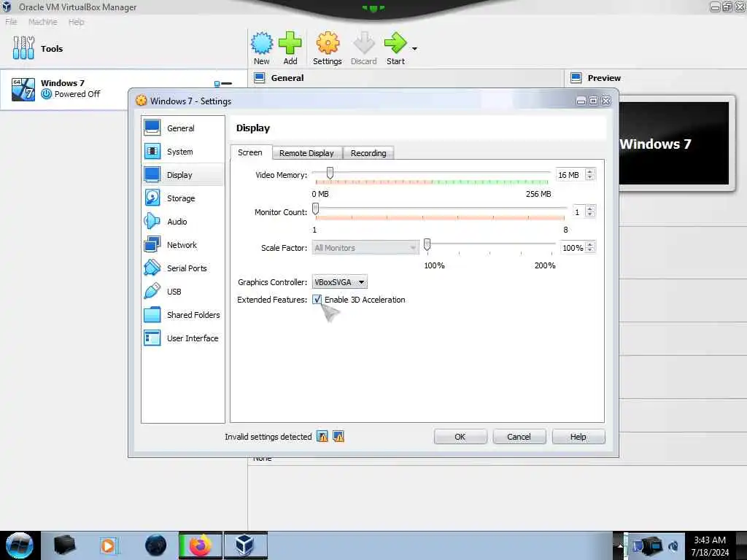
Task: Increase Monitor Count using up stepper
Action: pyautogui.click(x=590, y=209)
